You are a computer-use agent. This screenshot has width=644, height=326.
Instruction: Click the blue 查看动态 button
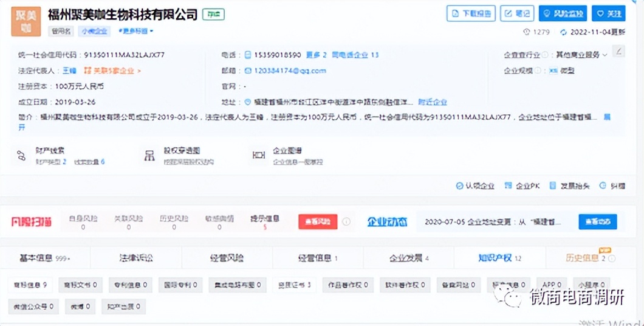pyautogui.click(x=598, y=221)
